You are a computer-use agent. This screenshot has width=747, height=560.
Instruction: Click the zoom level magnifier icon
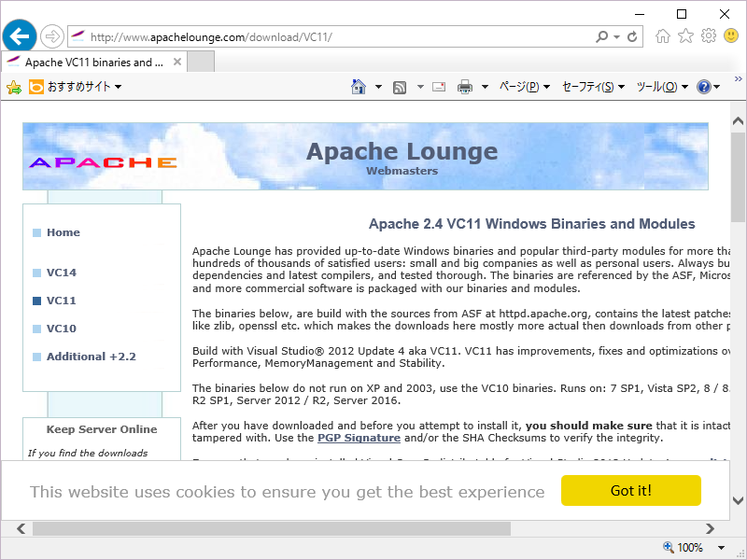668,547
